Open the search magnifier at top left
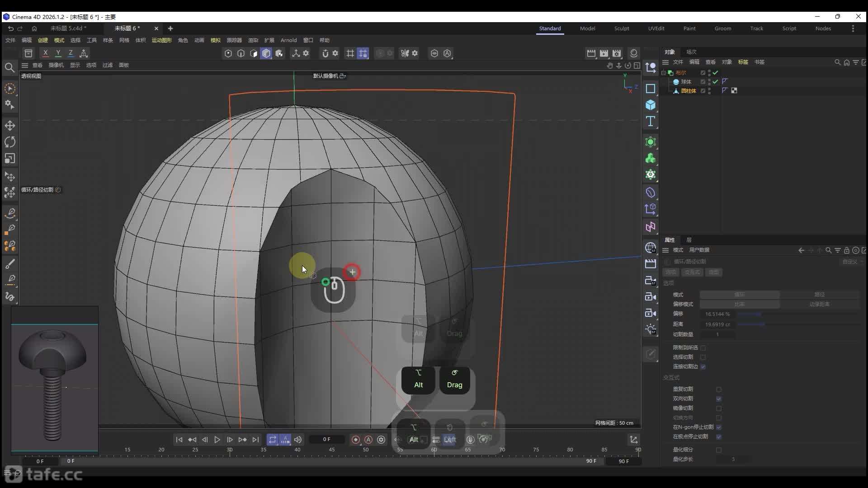The image size is (868, 488). coord(9,68)
